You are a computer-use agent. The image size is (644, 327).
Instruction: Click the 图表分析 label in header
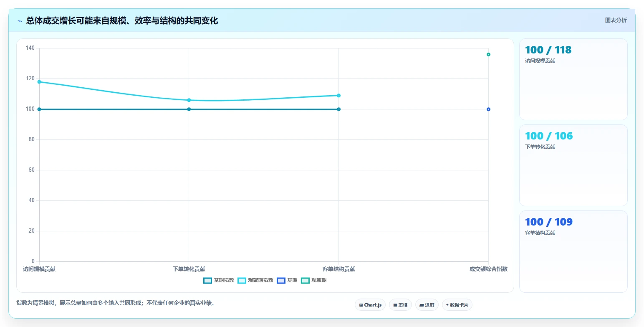pyautogui.click(x=616, y=20)
